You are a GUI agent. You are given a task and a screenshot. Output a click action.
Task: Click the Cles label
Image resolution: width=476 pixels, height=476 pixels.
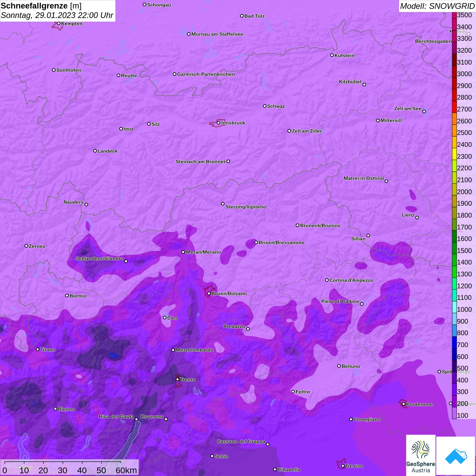[172, 318]
